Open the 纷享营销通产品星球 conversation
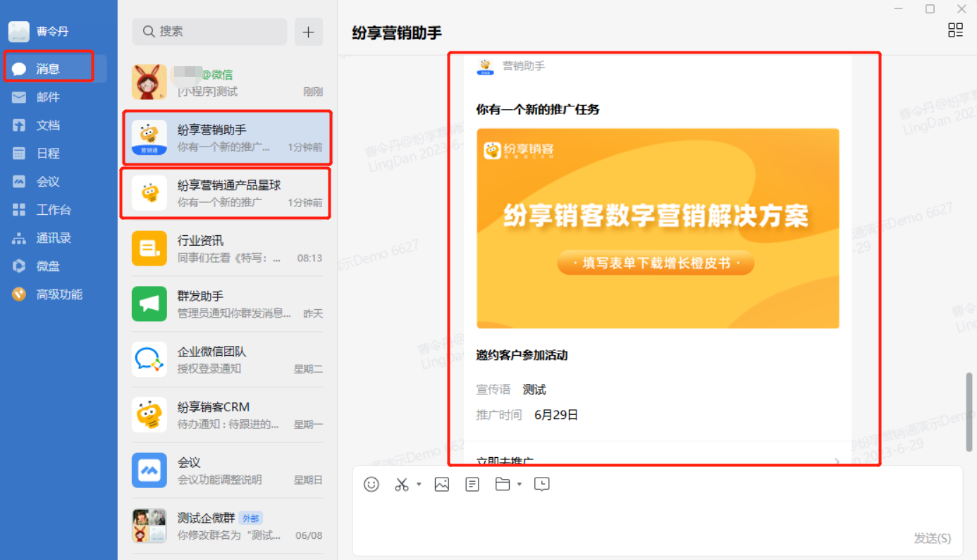The height and width of the screenshot is (560, 977). pyautogui.click(x=228, y=193)
